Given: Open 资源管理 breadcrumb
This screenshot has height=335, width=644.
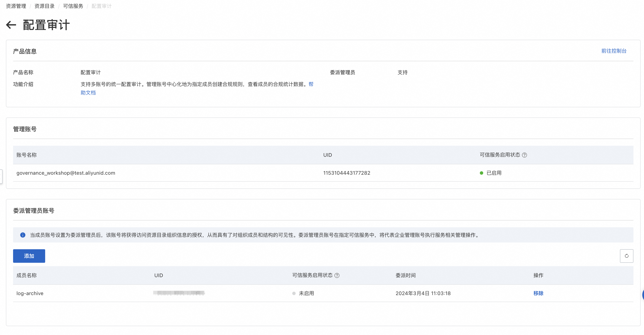Looking at the screenshot, I should (x=16, y=6).
